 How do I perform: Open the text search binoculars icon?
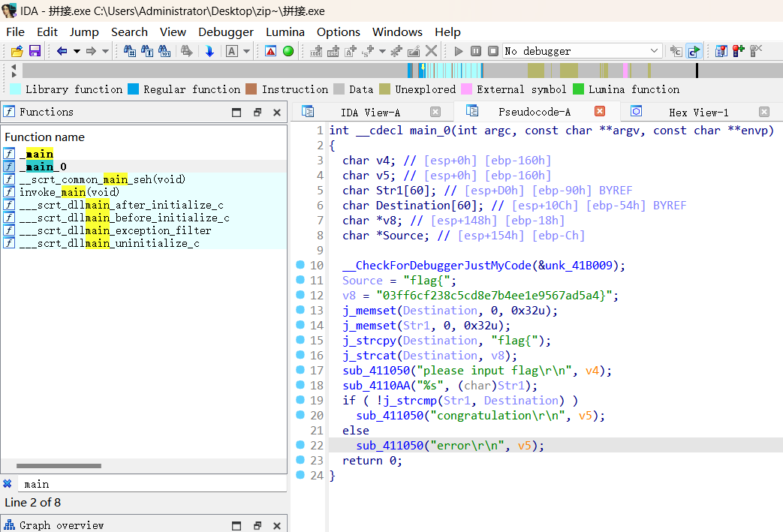(147, 51)
